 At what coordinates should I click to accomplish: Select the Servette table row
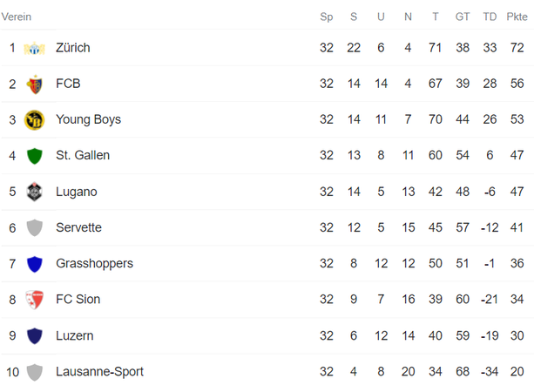267,227
